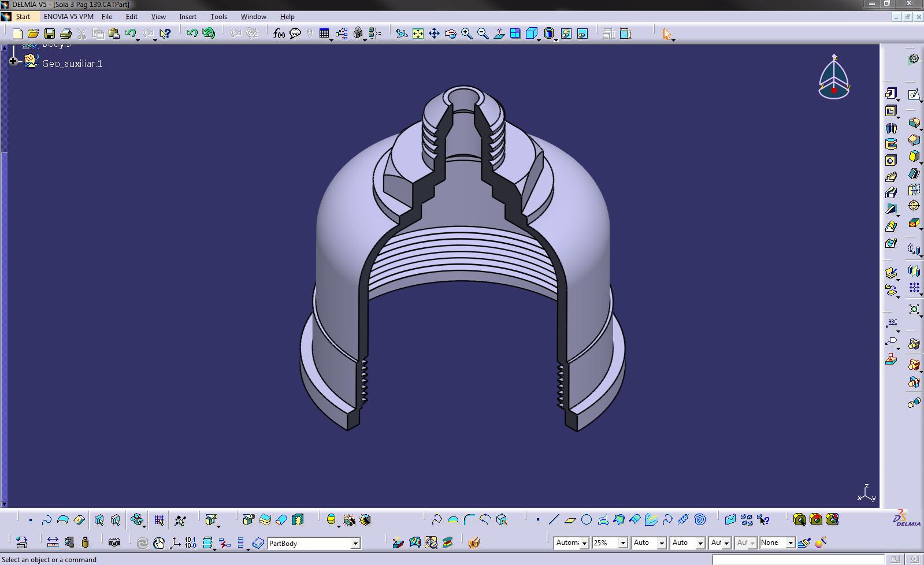Click the Axis System icon
Screen dimensions: 924x565
[x=175, y=542]
